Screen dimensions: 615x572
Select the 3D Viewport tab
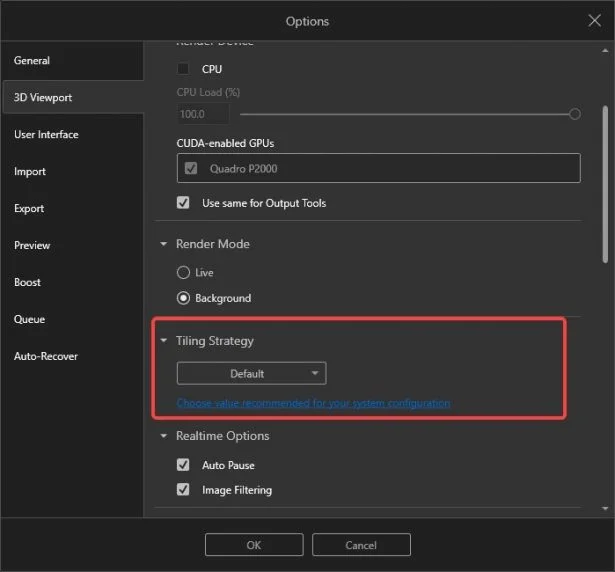(x=43, y=98)
